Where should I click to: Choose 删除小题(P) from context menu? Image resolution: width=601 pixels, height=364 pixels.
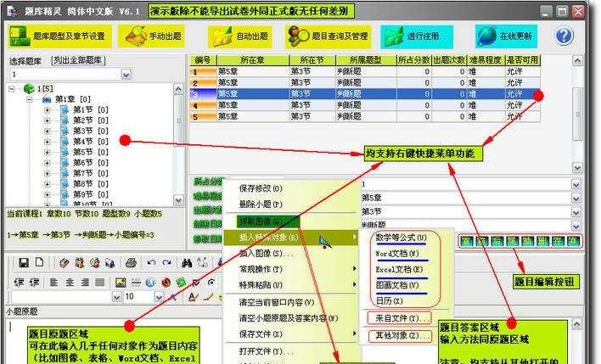coord(261,204)
